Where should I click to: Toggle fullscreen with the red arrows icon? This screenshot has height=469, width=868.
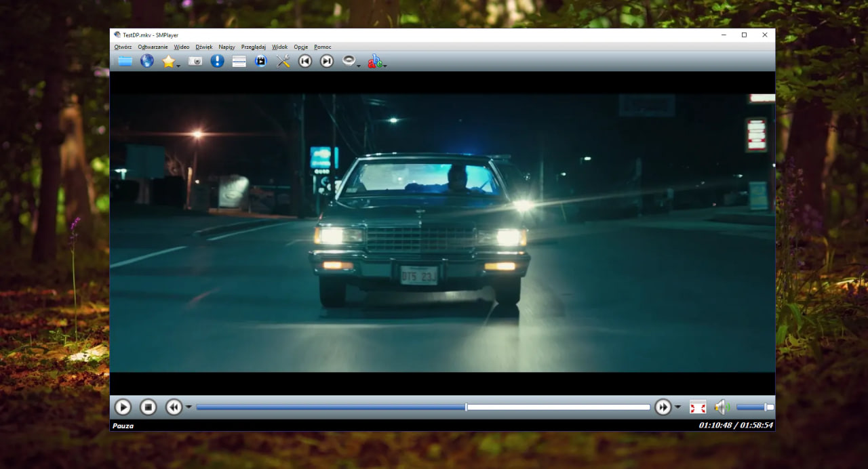click(698, 407)
